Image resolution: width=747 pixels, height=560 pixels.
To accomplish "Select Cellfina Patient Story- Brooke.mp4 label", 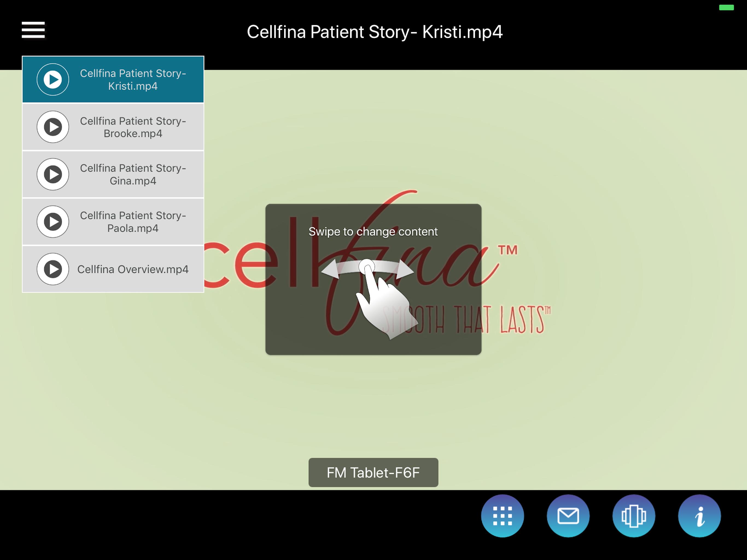I will 133,127.
